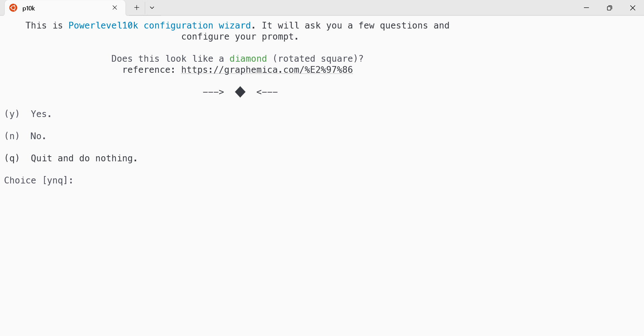644x336 pixels.
Task: Close the p10k tab
Action: (115, 8)
